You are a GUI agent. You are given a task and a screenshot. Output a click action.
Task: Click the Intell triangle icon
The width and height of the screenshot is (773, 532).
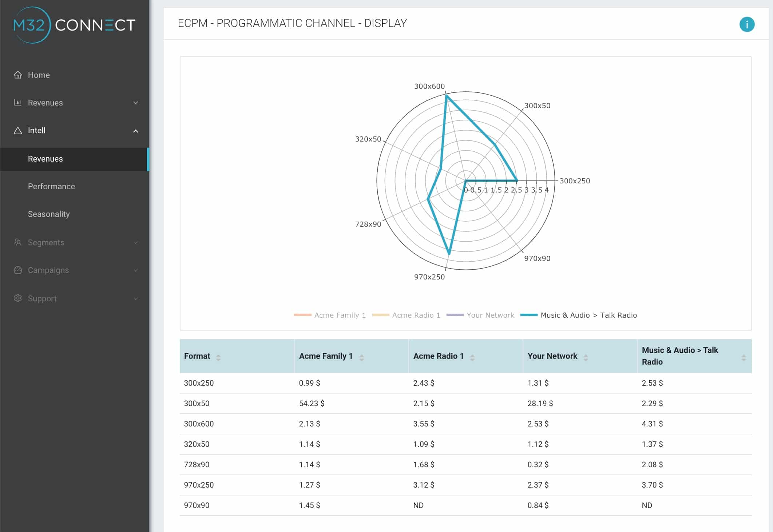point(18,130)
